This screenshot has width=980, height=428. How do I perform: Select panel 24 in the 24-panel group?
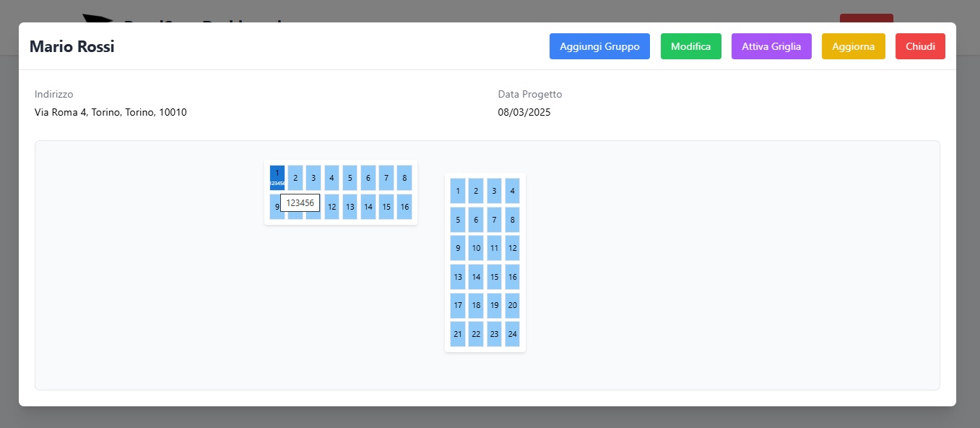coord(512,334)
